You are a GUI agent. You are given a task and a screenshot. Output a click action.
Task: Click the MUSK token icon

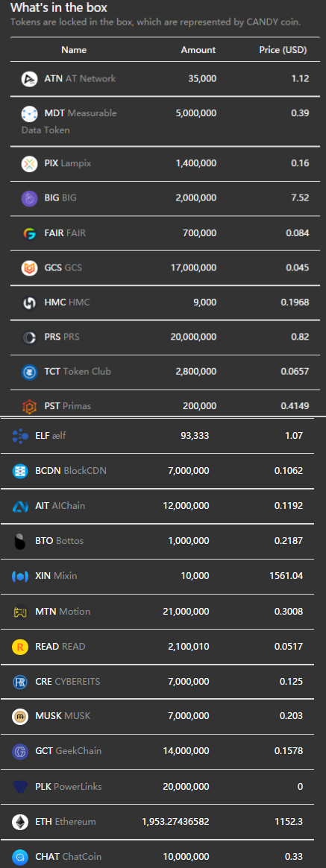tap(20, 716)
